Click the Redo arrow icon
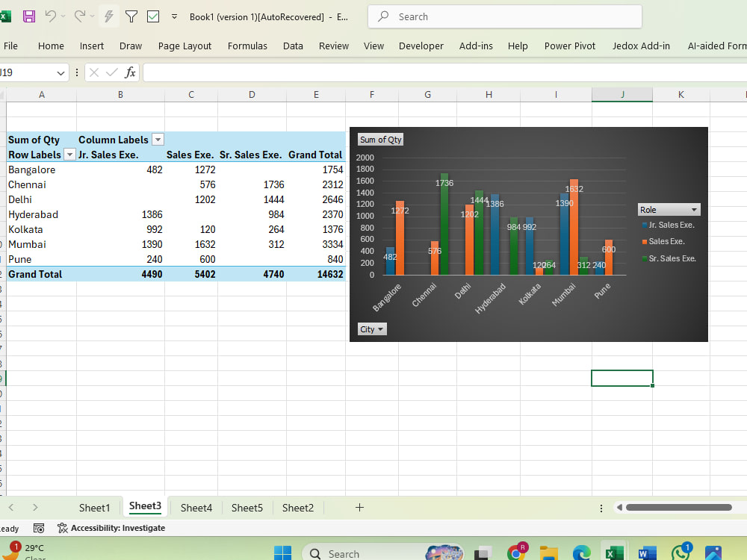This screenshot has height=560, width=747. point(80,16)
